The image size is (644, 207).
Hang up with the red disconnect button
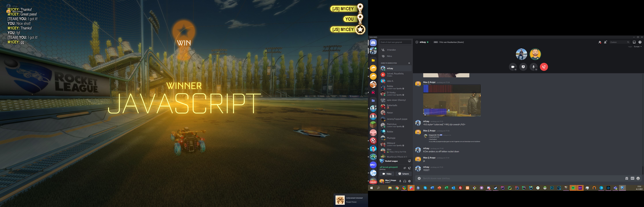544,67
